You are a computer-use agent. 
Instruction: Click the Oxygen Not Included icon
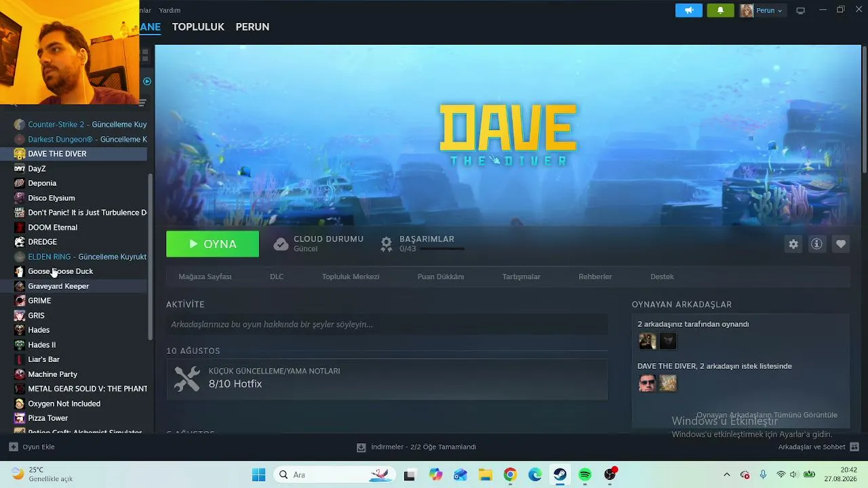tap(20, 404)
